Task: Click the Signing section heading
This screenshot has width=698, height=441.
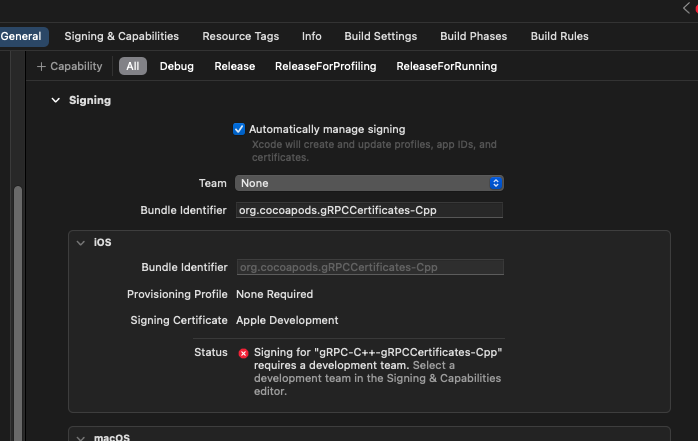Action: tap(90, 101)
